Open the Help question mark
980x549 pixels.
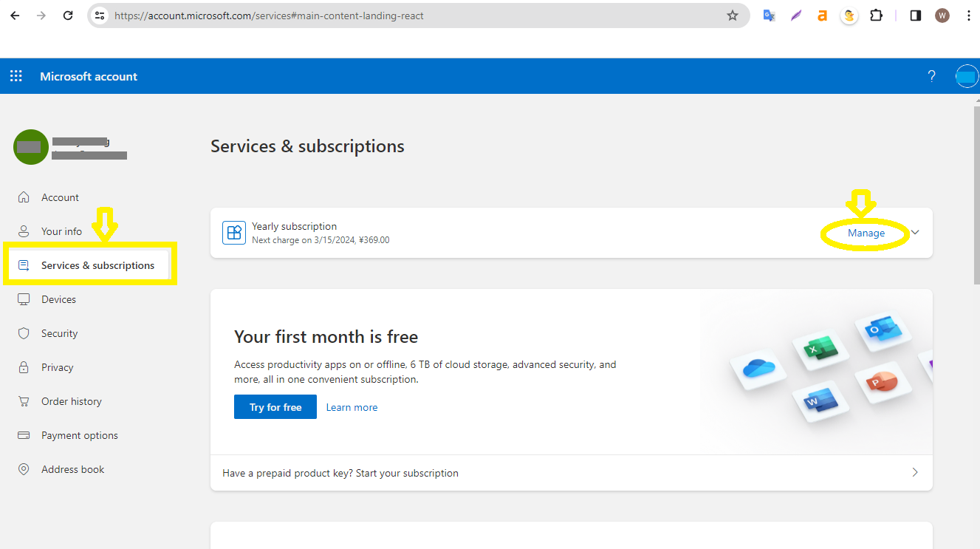tap(932, 76)
